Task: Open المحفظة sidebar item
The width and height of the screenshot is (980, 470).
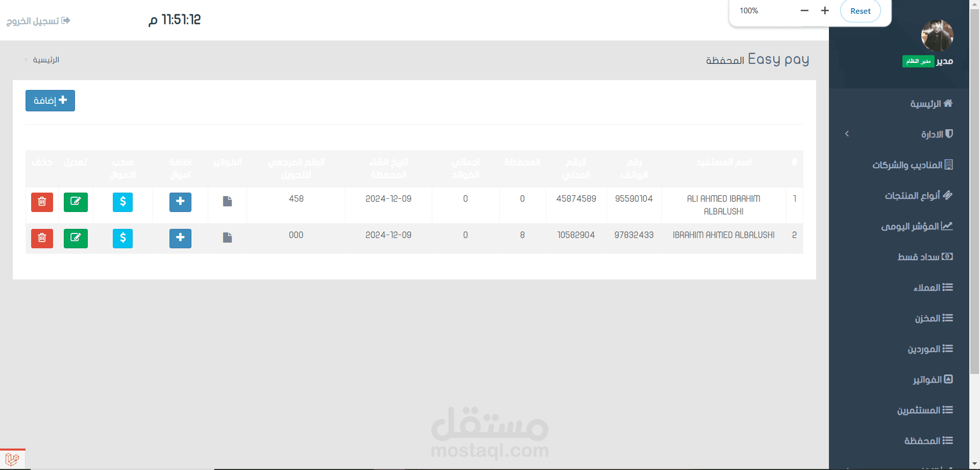Action: (928, 441)
